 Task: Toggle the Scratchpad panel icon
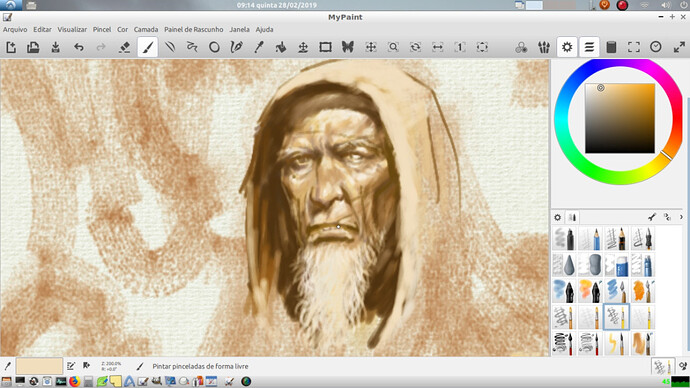pyautogui.click(x=611, y=47)
